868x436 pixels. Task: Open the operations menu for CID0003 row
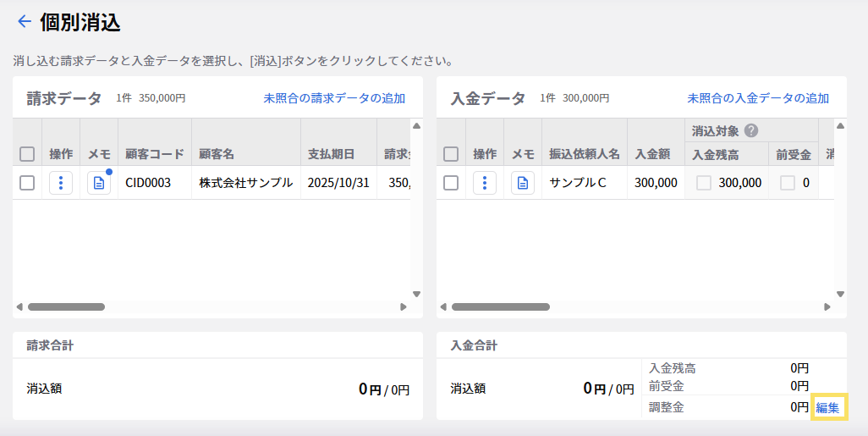pos(61,183)
